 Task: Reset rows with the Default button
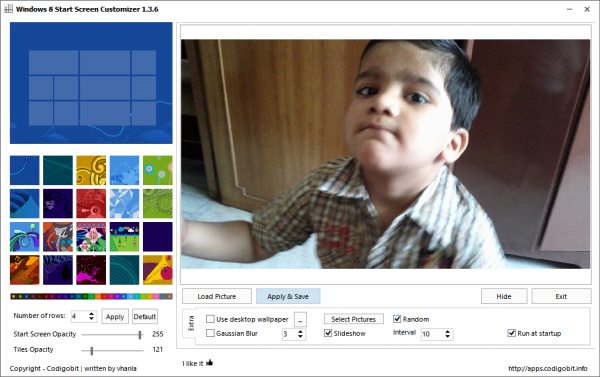click(x=145, y=317)
